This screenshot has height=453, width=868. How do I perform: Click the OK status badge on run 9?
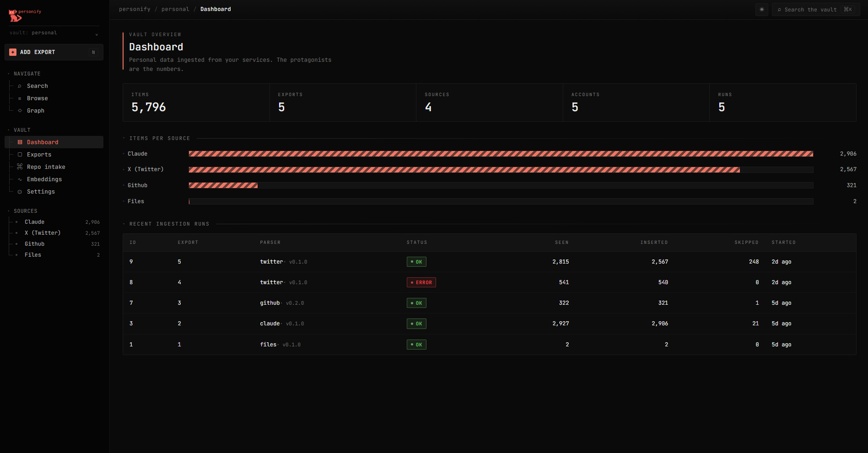tap(416, 262)
